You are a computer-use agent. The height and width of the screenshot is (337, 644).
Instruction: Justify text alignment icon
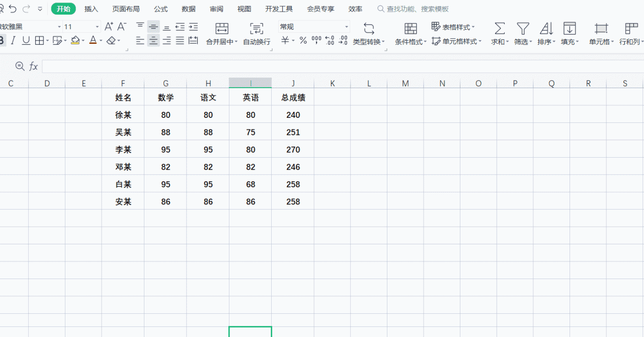click(180, 41)
